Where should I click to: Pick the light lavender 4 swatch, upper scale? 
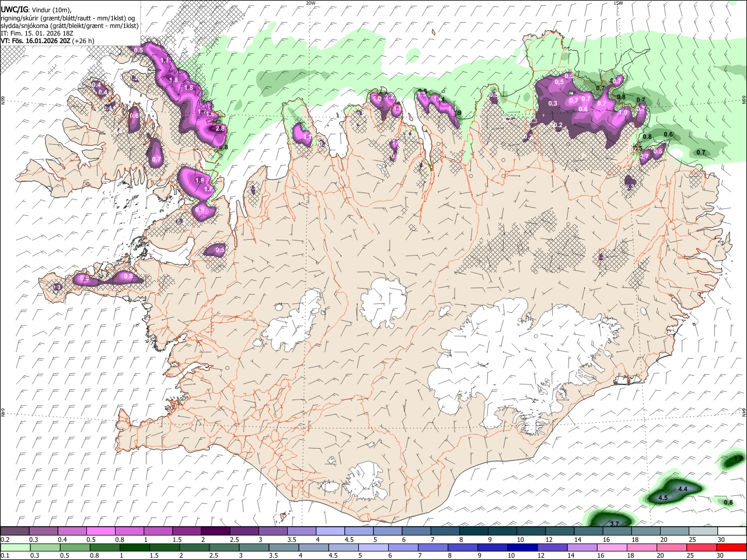click(330, 531)
